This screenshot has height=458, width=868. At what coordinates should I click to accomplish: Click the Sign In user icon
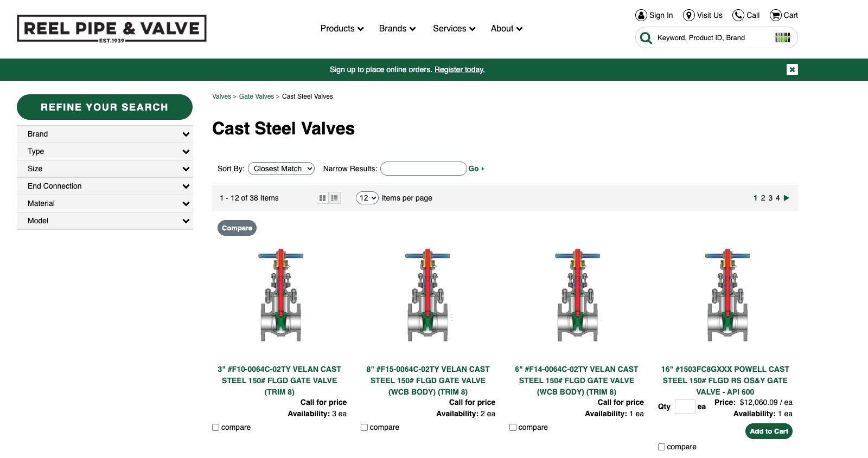coord(641,15)
